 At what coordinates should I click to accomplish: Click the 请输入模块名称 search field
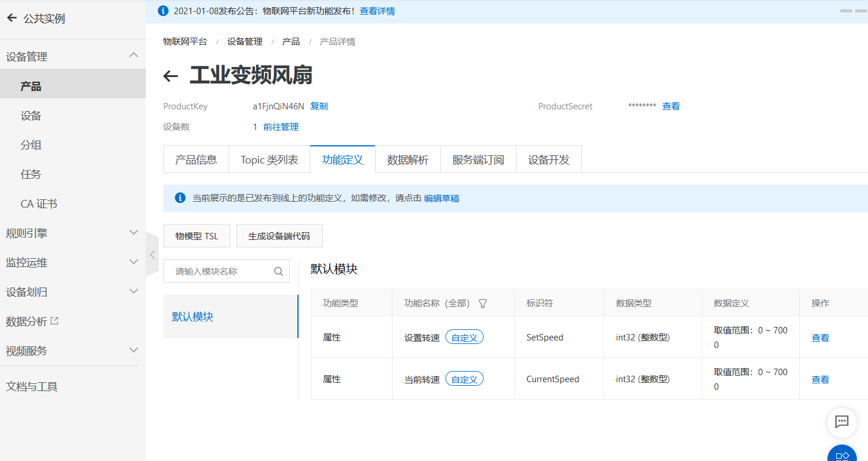pyautogui.click(x=226, y=271)
